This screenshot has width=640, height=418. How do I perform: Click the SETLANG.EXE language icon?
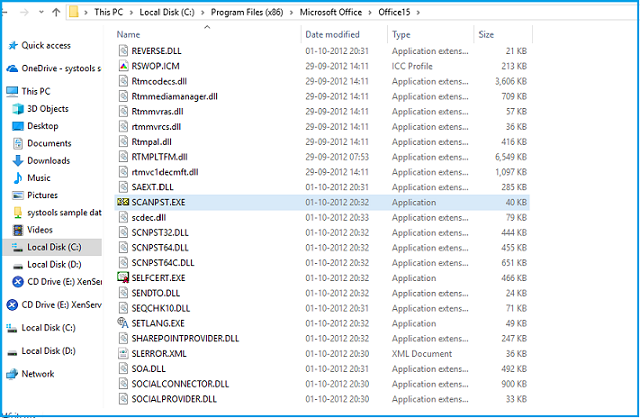(x=123, y=323)
